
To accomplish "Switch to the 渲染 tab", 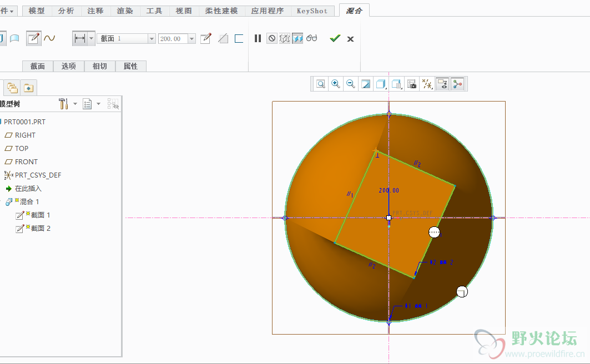I will coord(124,11).
